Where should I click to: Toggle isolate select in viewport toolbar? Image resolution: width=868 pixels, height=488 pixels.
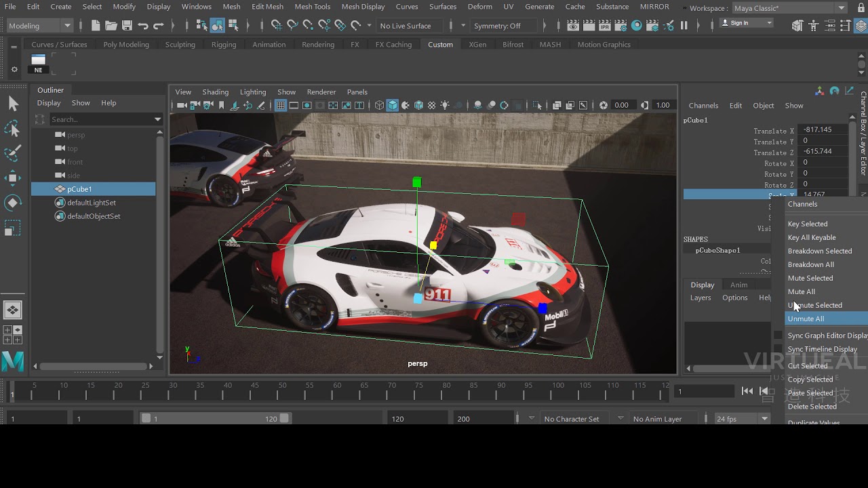coord(538,105)
